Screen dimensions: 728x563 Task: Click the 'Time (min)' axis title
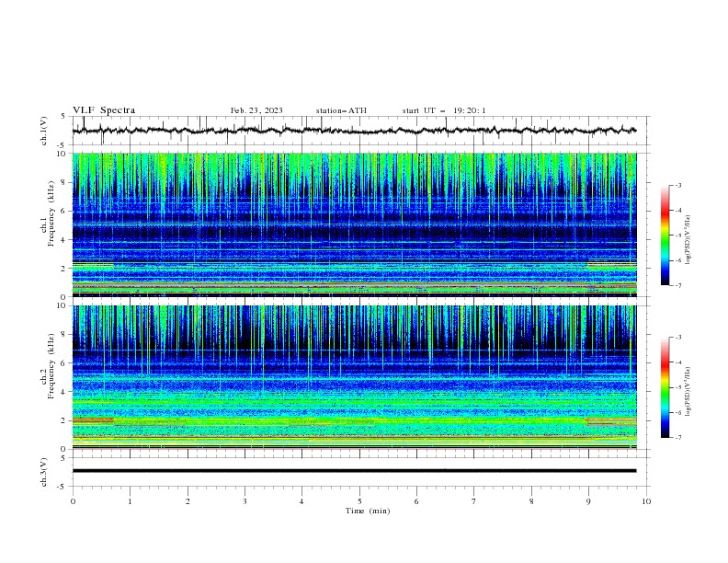tap(368, 511)
